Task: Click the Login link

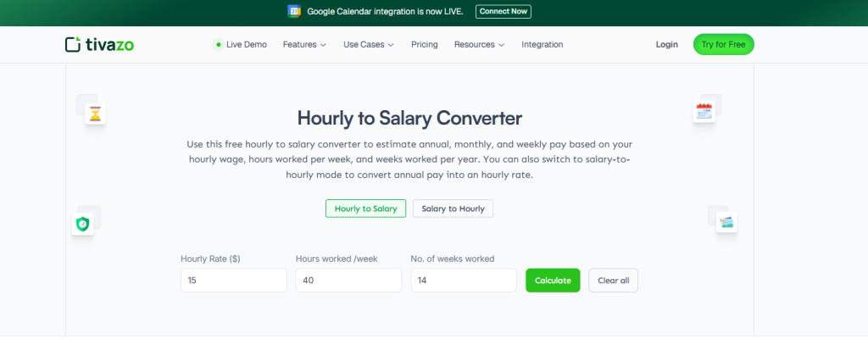Action: click(x=666, y=44)
